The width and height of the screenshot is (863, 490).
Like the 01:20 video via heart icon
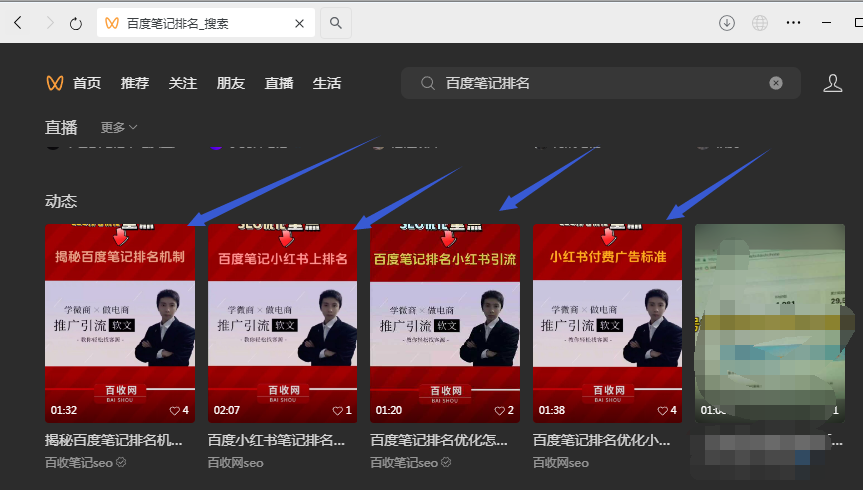[x=500, y=411]
